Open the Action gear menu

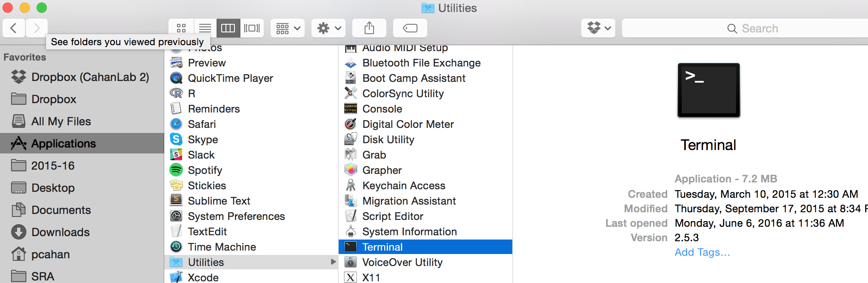[328, 28]
